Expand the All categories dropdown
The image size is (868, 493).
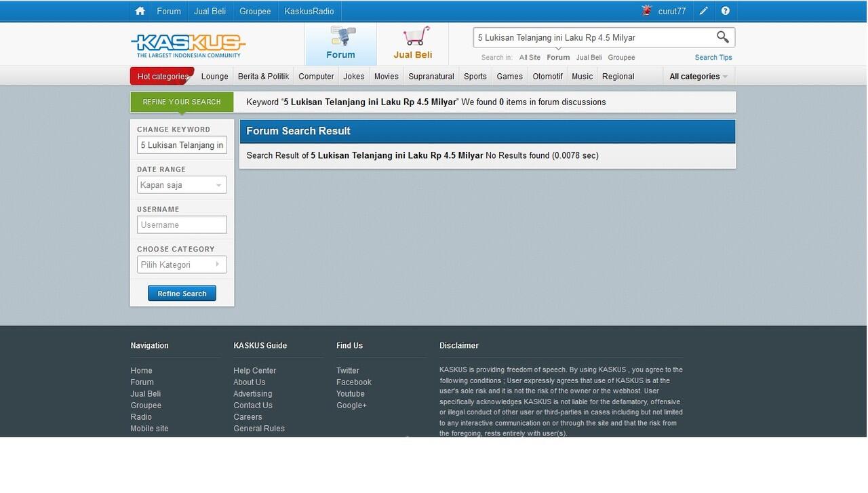tap(698, 76)
